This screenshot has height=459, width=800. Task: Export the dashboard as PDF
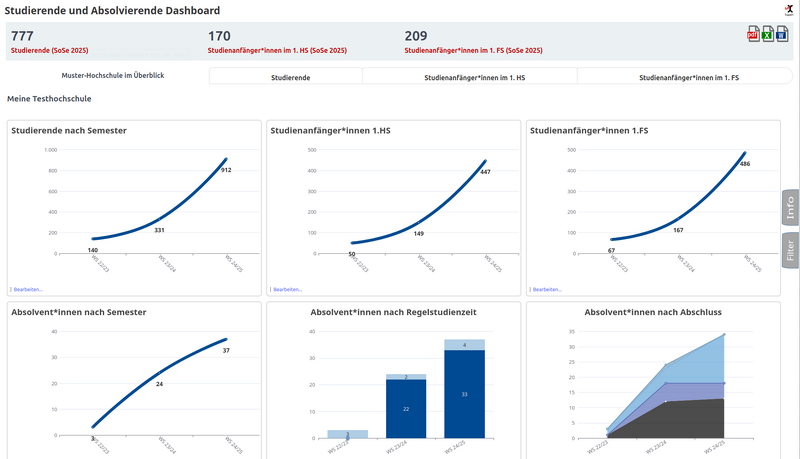click(x=753, y=36)
